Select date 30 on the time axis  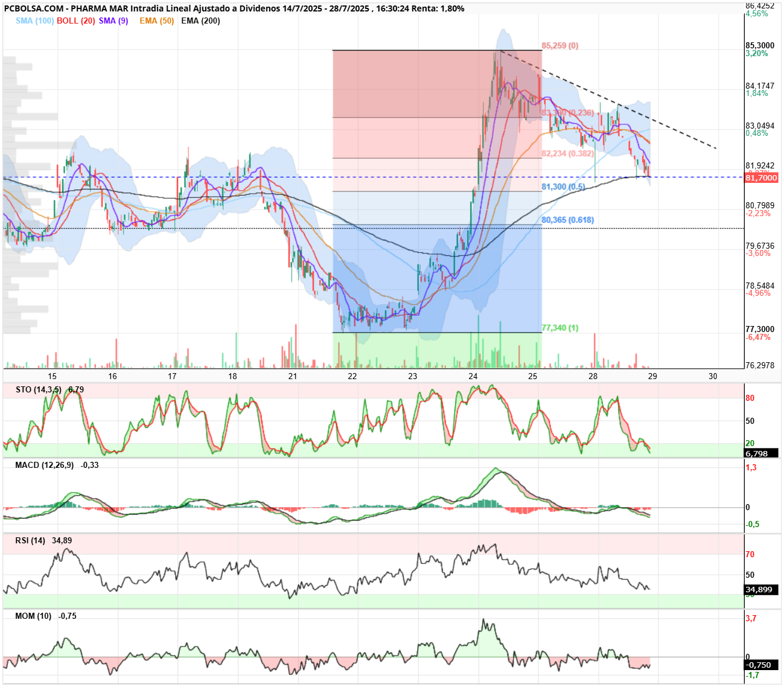[713, 376]
